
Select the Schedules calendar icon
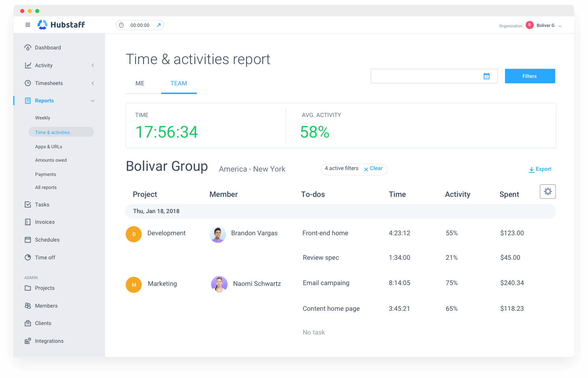(28, 240)
